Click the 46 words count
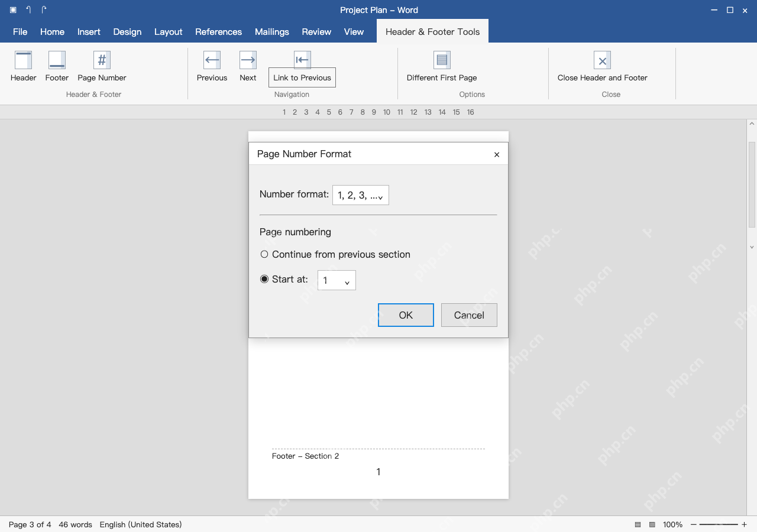 [x=76, y=524]
